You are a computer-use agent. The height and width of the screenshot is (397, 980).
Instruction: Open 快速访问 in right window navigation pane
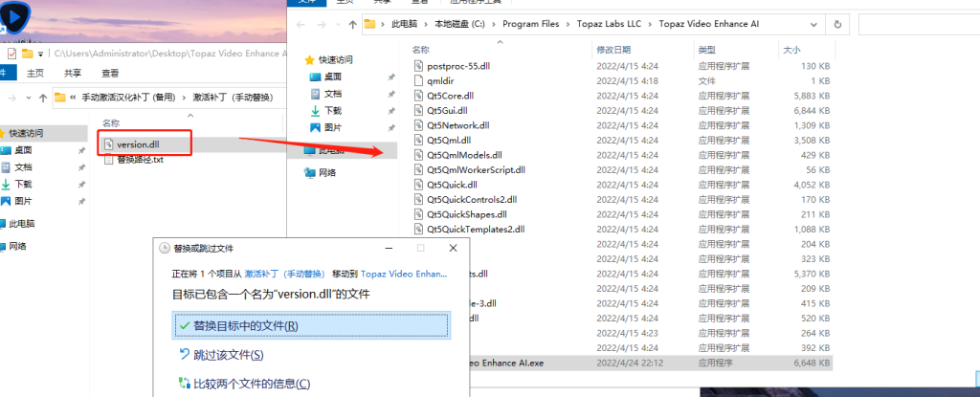[329, 60]
